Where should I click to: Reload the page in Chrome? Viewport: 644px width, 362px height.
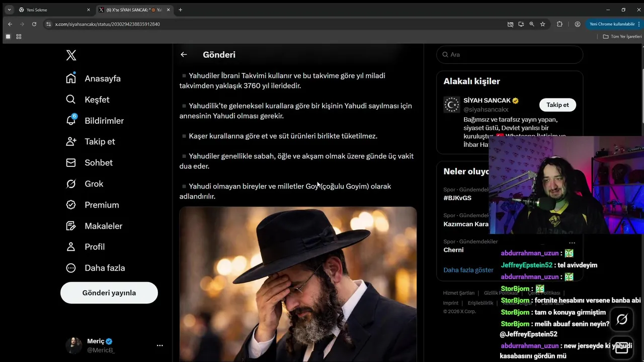tap(34, 24)
